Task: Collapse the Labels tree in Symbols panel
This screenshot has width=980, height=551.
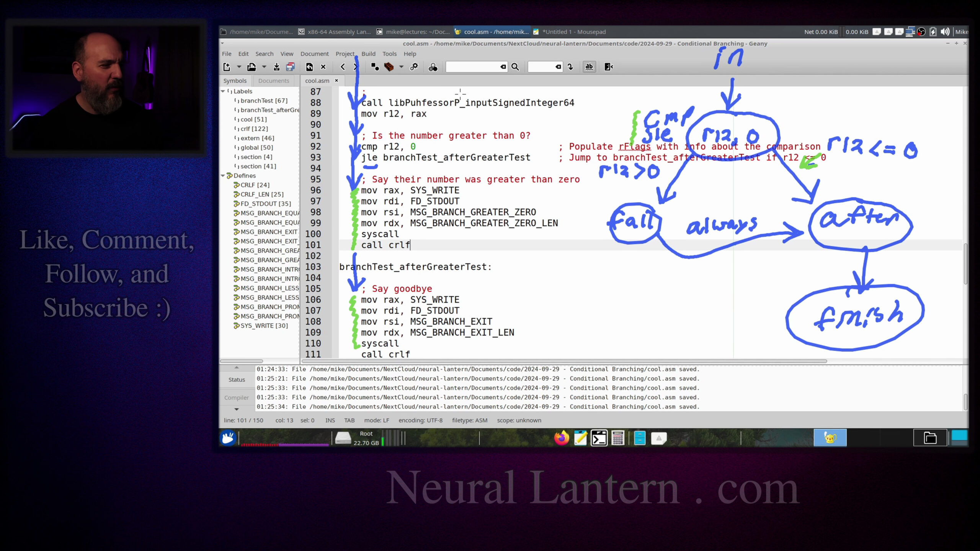Action: click(223, 91)
